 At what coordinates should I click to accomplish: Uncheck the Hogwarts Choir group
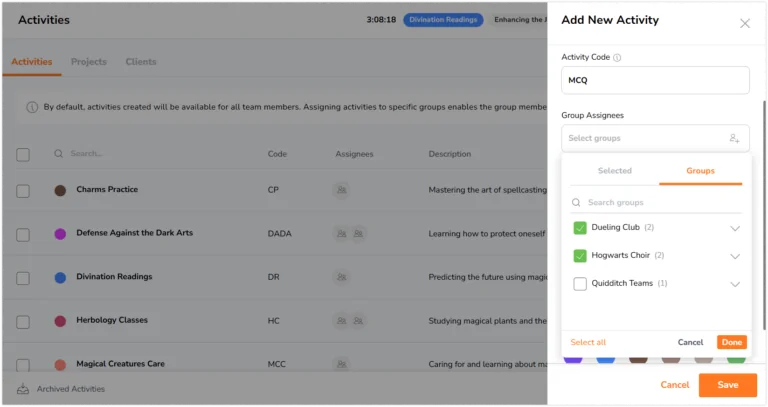tap(580, 256)
